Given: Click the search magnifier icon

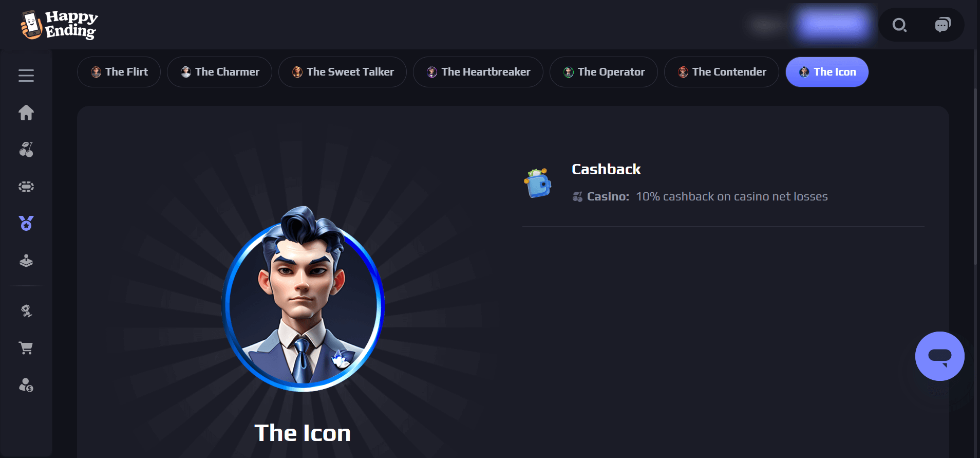Looking at the screenshot, I should (x=899, y=25).
